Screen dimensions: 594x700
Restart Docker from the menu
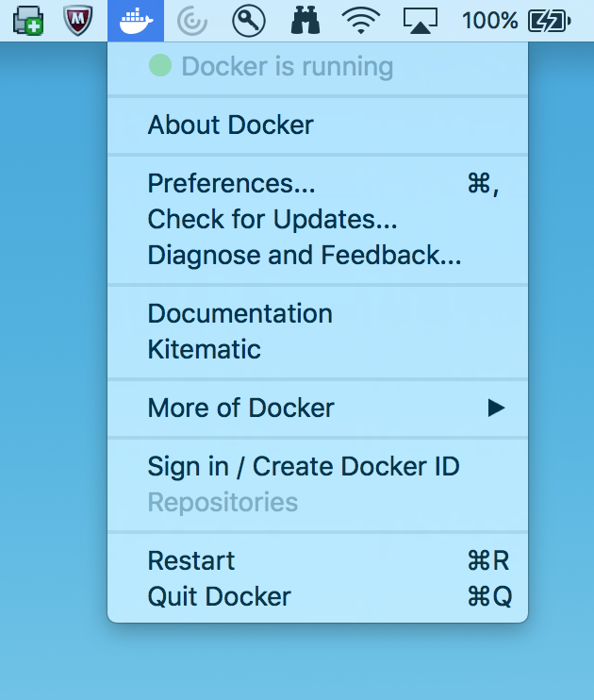pyautogui.click(x=191, y=560)
